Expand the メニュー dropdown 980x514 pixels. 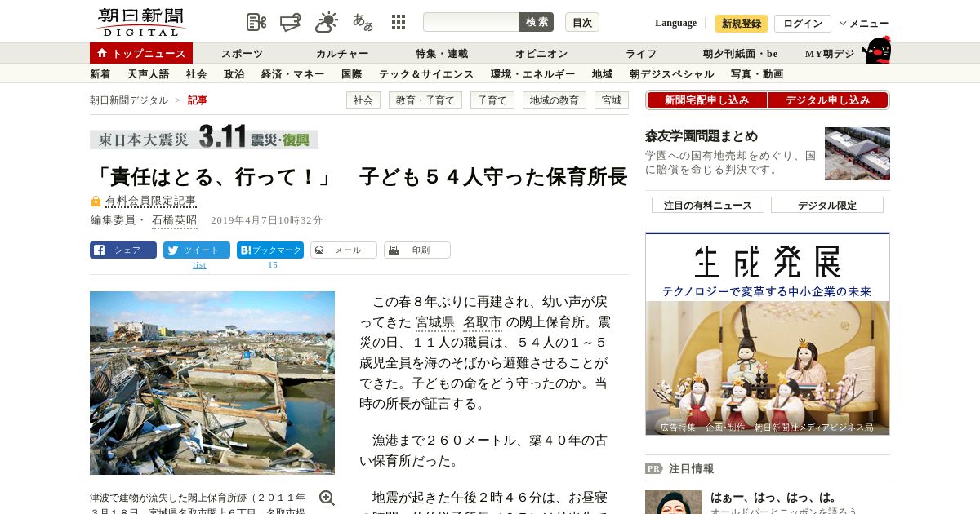pyautogui.click(x=864, y=24)
